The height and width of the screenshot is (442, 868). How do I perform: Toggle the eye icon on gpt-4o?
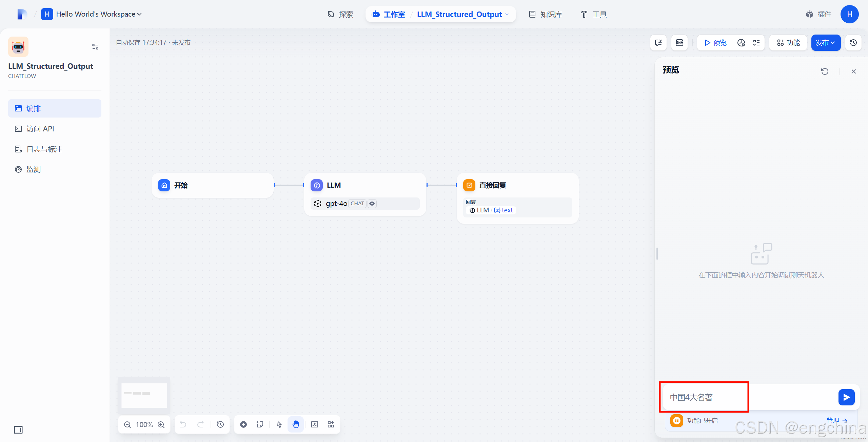click(372, 204)
